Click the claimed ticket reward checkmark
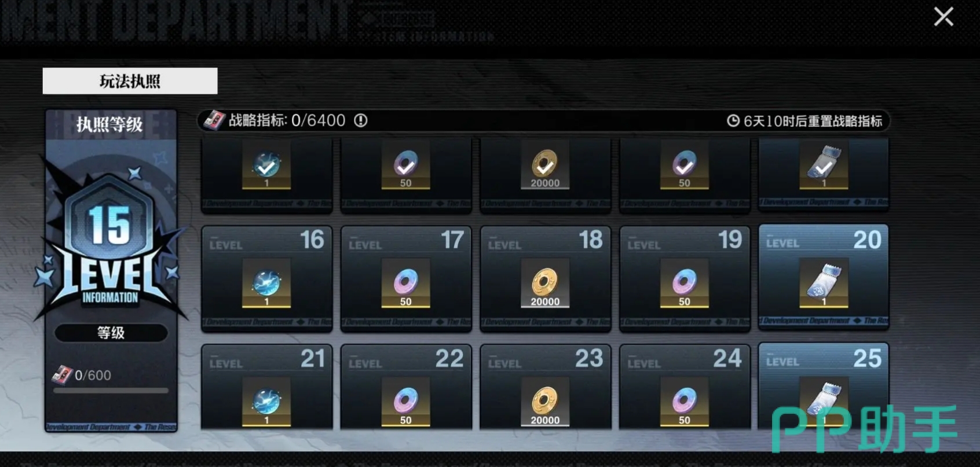 824,167
